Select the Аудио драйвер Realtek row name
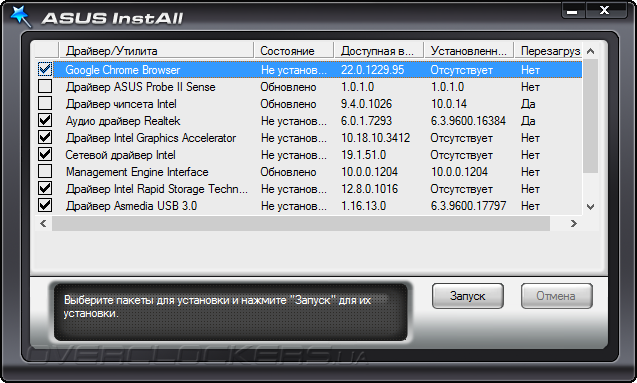Image resolution: width=637 pixels, height=383 pixels. click(x=123, y=121)
